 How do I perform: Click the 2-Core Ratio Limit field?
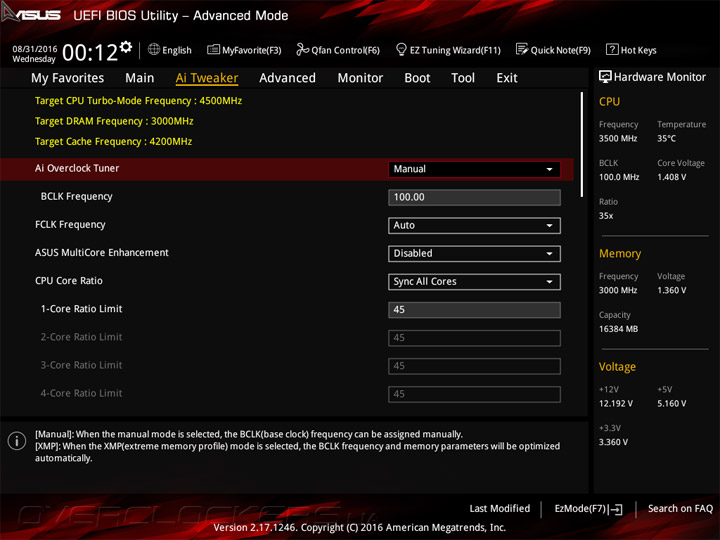click(x=474, y=338)
